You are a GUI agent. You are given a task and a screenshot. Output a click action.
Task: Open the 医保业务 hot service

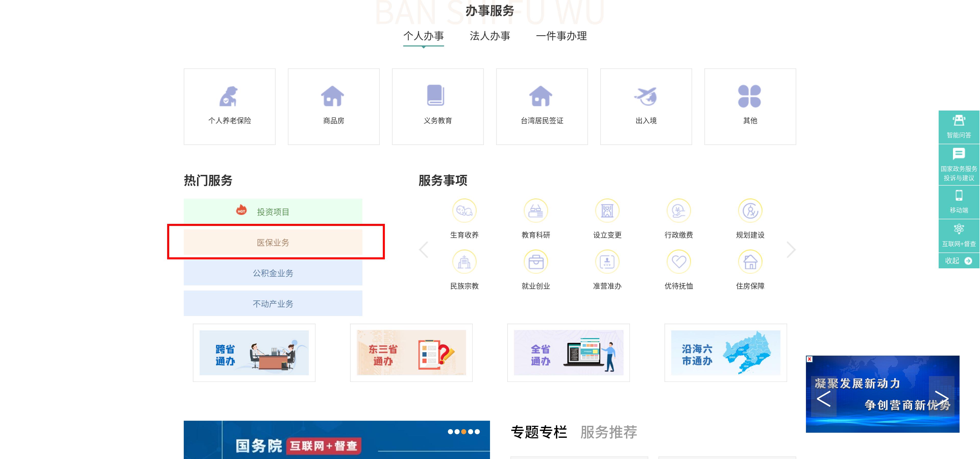(x=273, y=243)
